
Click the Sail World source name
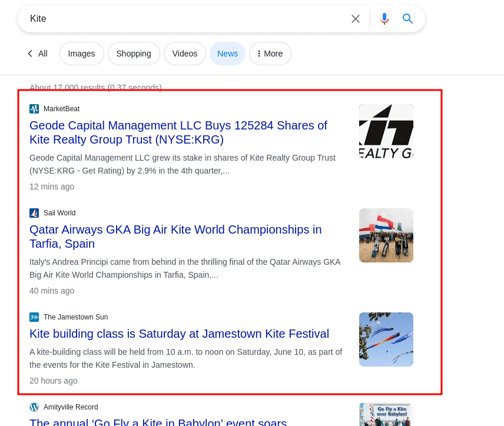(59, 212)
